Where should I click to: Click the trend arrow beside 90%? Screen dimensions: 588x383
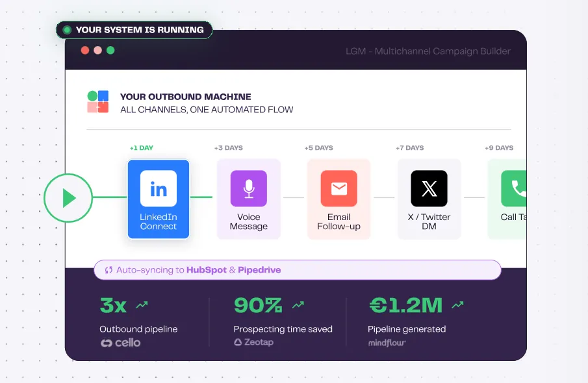(x=298, y=304)
